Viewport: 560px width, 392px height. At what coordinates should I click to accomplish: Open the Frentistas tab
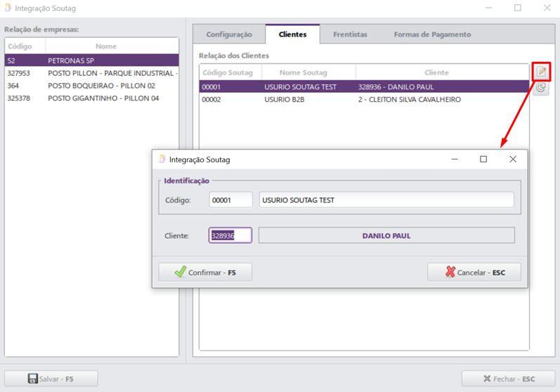pos(350,34)
